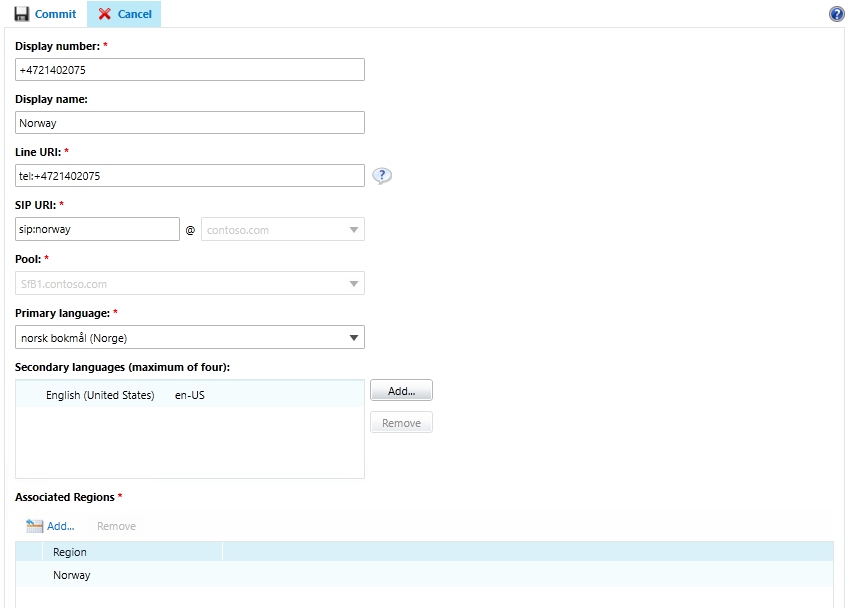Open the Primary language dropdown
This screenshot has width=849, height=608.
pos(190,338)
